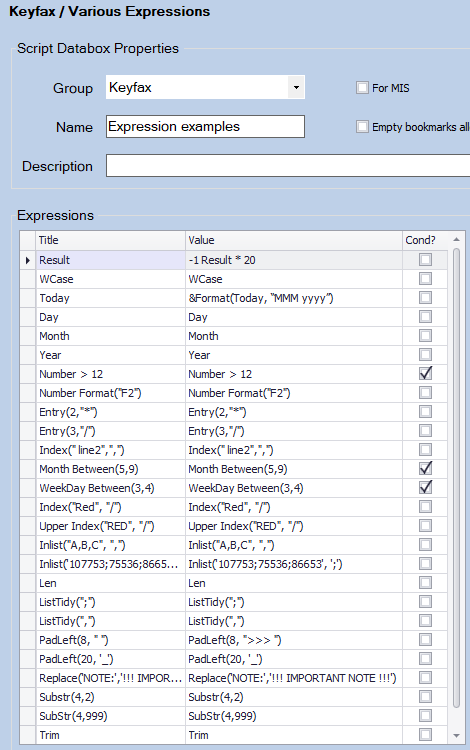Select the WCase title cell
This screenshot has height=750, width=470.
click(x=110, y=279)
